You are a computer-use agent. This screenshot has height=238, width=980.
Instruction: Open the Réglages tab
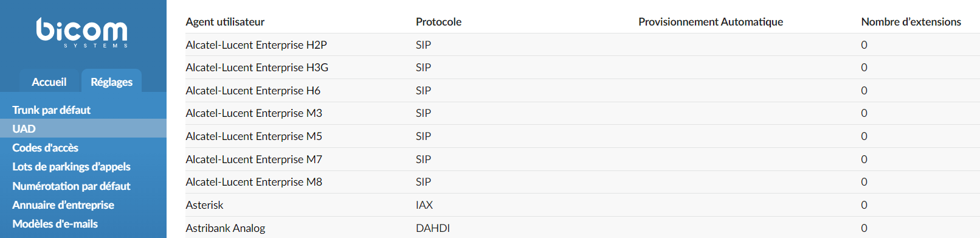tap(111, 82)
